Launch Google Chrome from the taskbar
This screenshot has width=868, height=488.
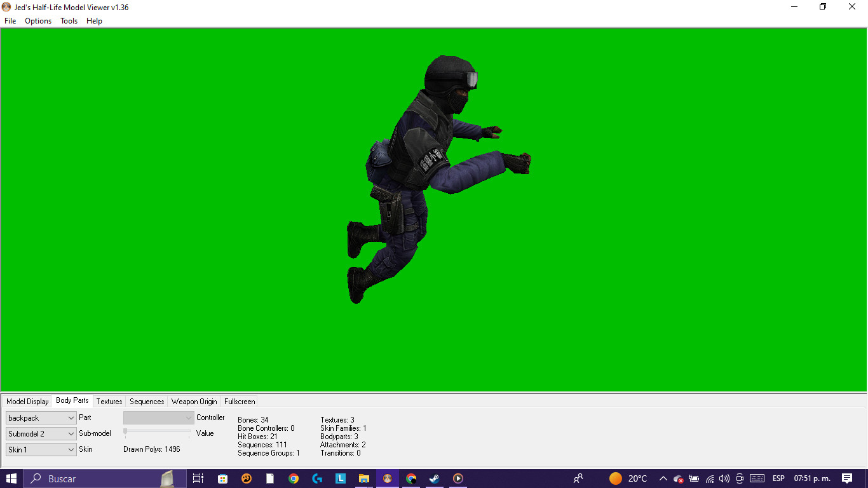[294, 478]
